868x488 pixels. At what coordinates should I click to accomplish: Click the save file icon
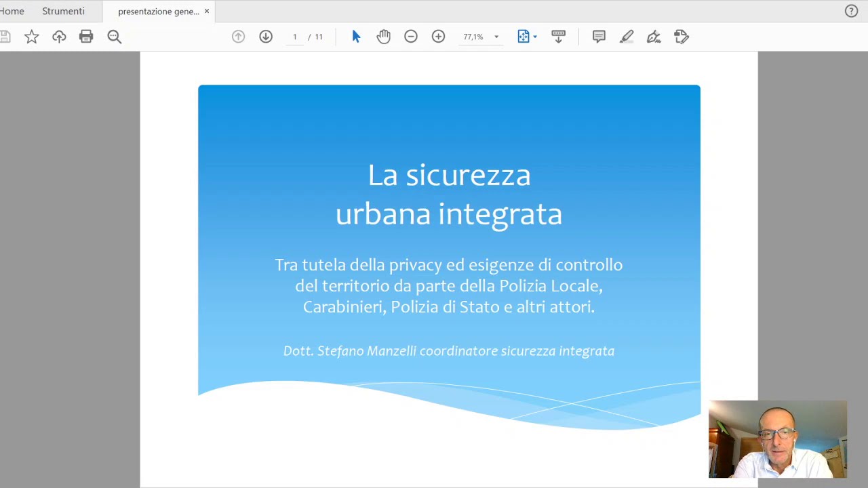[x=5, y=37]
